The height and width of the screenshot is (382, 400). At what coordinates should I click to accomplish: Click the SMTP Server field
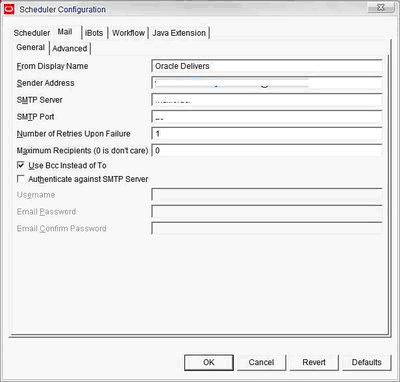point(267,100)
